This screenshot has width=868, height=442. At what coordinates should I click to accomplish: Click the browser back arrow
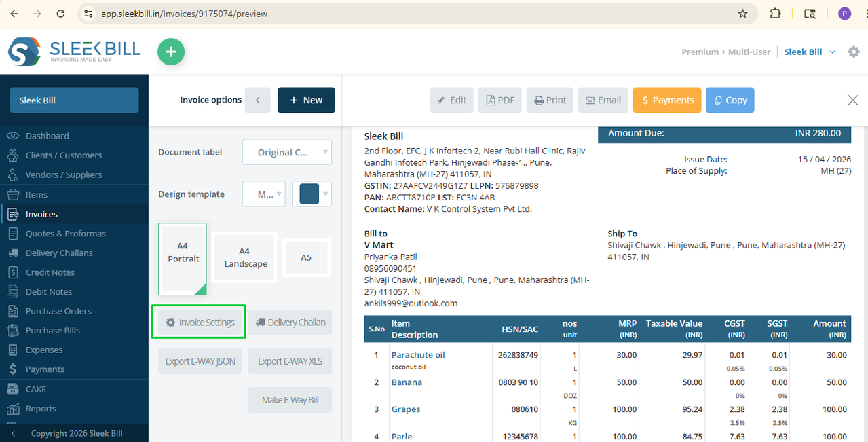coord(14,14)
